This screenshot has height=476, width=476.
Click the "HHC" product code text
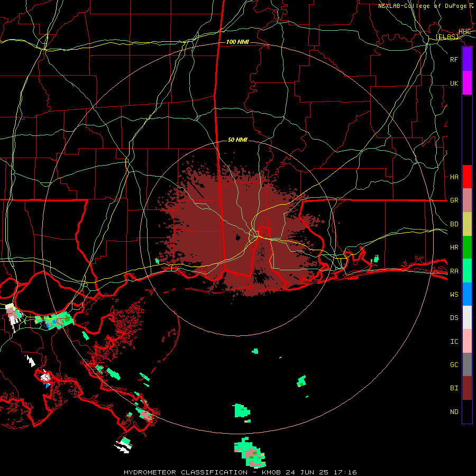point(464,32)
